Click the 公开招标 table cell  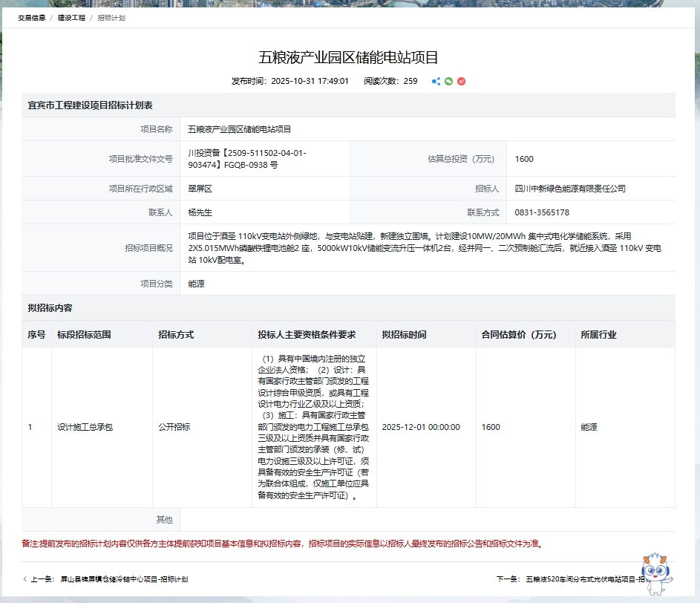pyautogui.click(x=174, y=427)
